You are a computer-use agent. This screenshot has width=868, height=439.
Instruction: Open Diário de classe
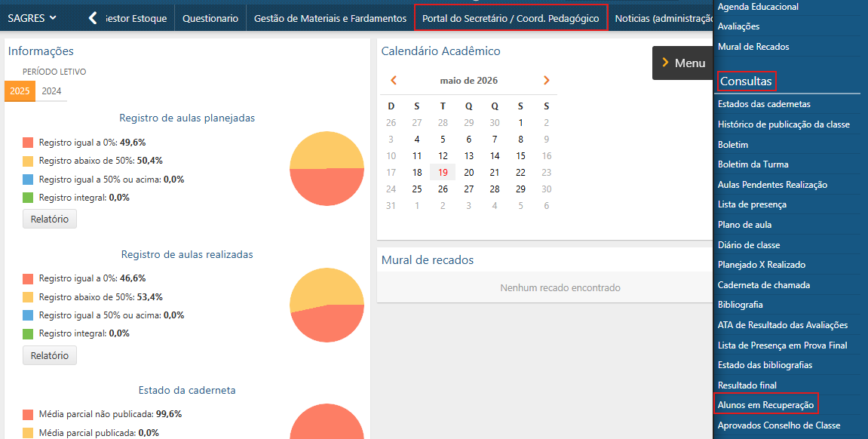[x=748, y=245]
